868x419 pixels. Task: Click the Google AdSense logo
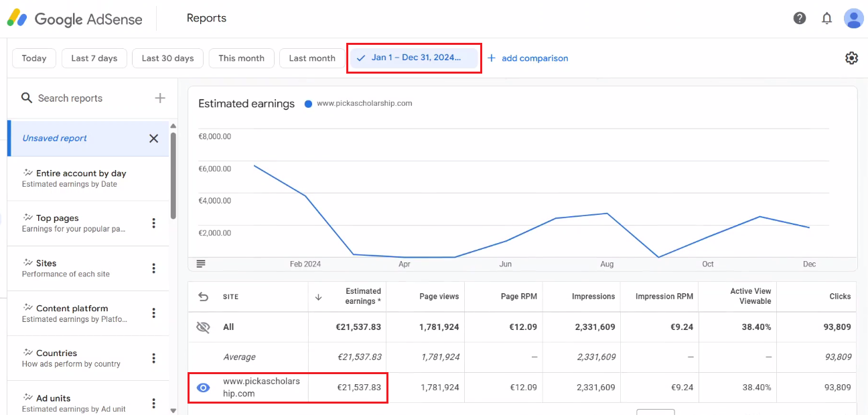[x=75, y=18]
